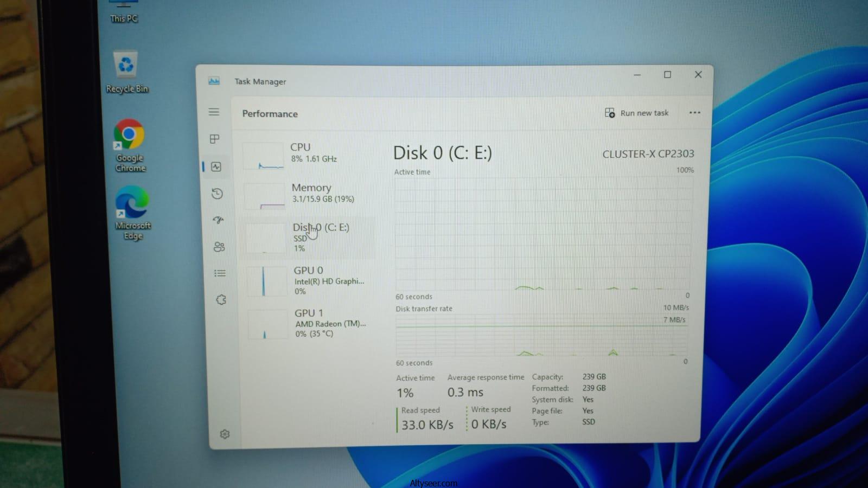
Task: Select the Performance page icon
Action: 216,166
